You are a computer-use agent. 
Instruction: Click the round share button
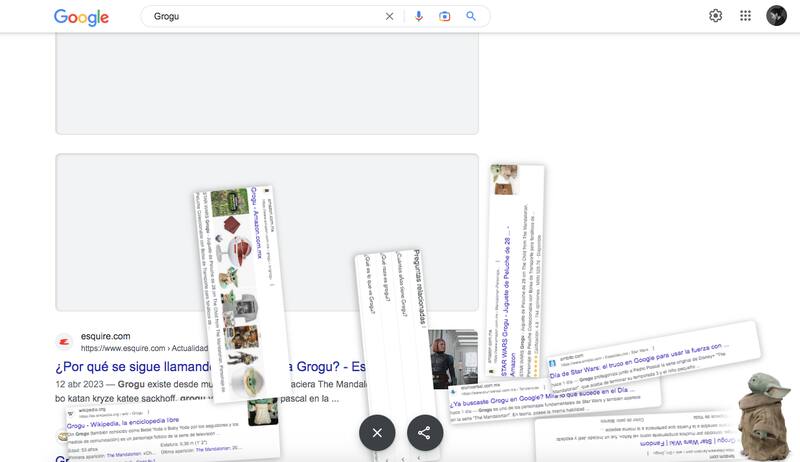pyautogui.click(x=424, y=432)
